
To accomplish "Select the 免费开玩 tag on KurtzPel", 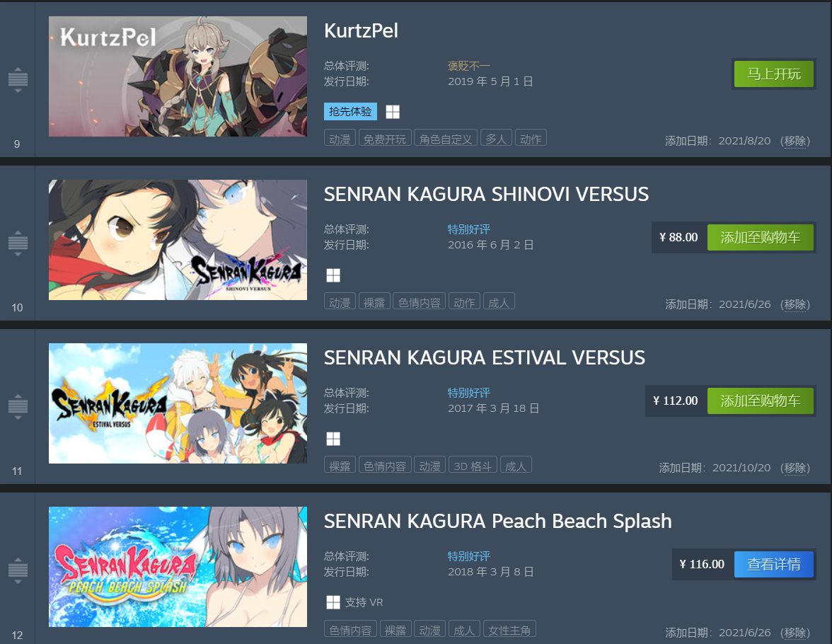I will click(x=385, y=139).
